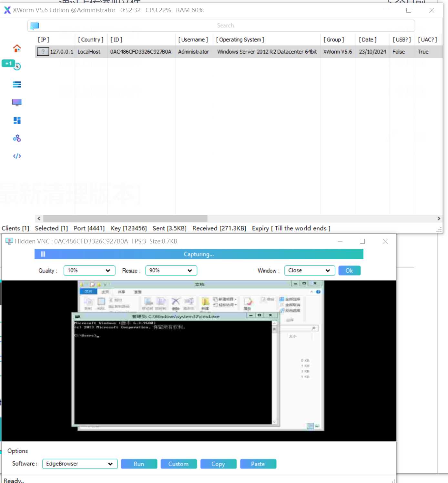Close the remote cmd.exe window
This screenshot has height=483, width=448.
click(x=270, y=315)
